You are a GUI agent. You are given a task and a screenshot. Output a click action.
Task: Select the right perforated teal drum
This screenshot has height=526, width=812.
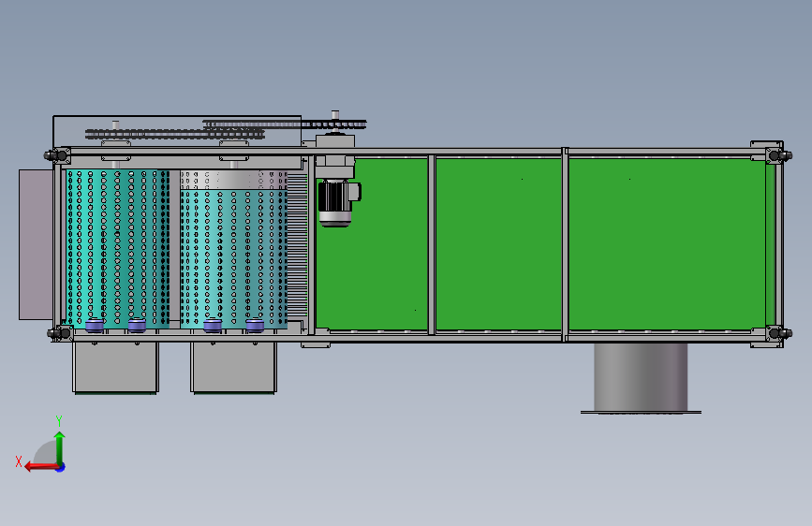233,250
